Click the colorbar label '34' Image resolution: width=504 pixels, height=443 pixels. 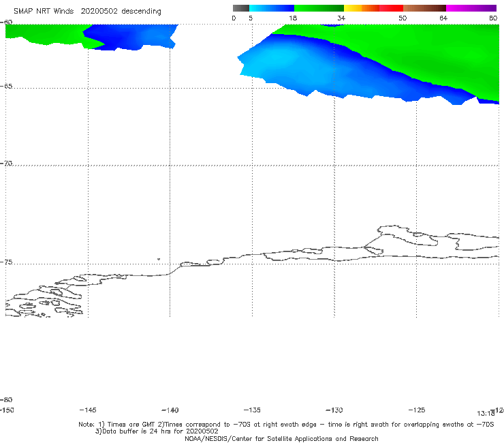click(x=341, y=18)
